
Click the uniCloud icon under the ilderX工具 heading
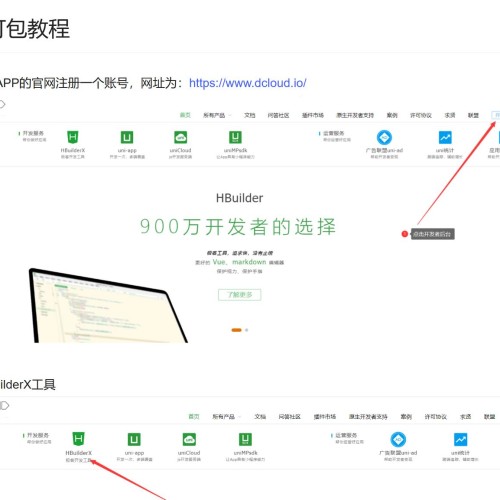pyautogui.click(x=189, y=439)
